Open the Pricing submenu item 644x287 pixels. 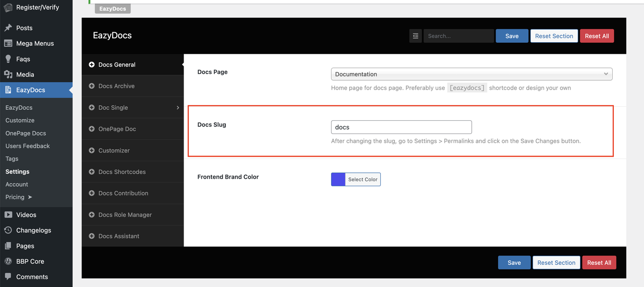pyautogui.click(x=19, y=197)
